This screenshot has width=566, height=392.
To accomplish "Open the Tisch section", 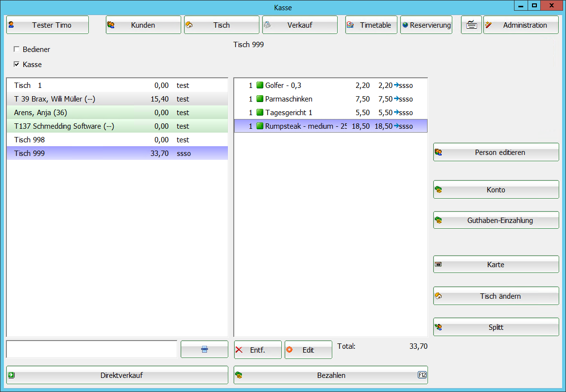I will (222, 25).
